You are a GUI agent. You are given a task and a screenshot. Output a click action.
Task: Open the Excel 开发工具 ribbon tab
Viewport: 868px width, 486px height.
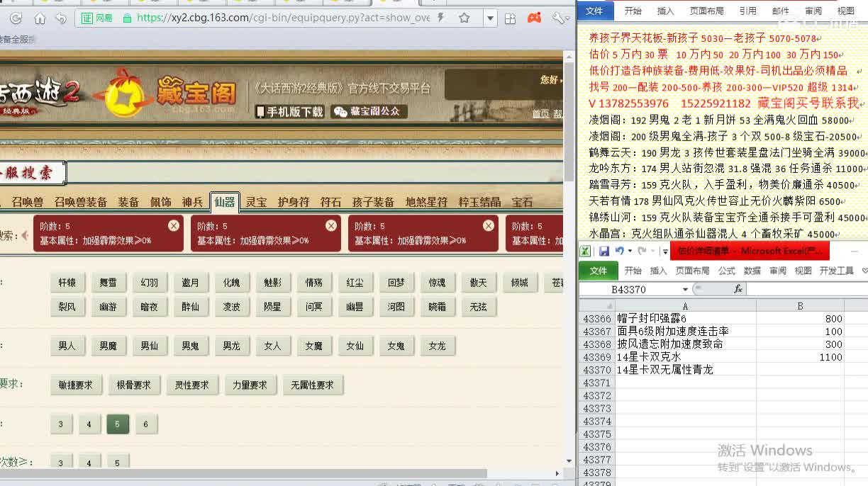point(836,271)
